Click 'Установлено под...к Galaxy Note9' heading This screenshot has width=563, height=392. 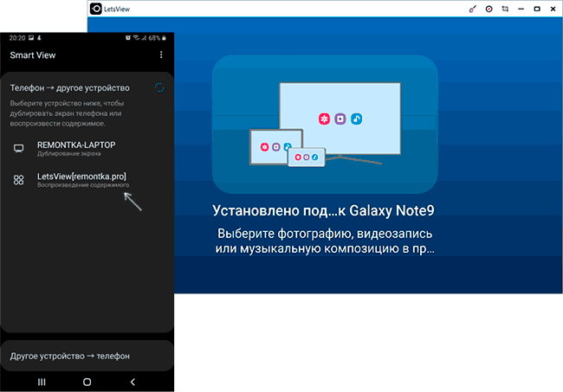click(323, 210)
